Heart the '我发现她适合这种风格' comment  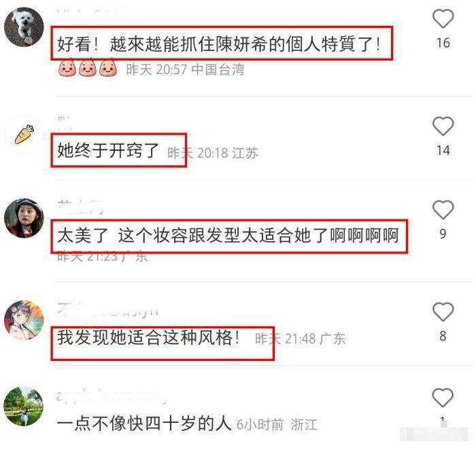point(443,311)
